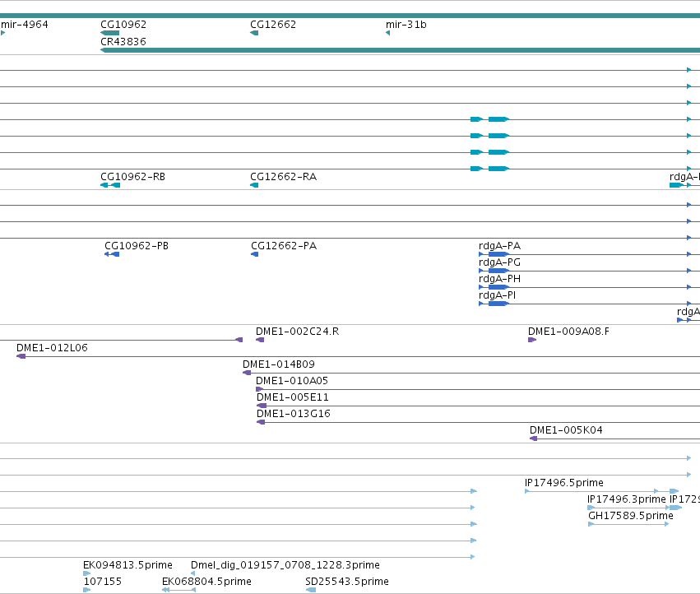Select the CG10962-PB protein label

137,246
